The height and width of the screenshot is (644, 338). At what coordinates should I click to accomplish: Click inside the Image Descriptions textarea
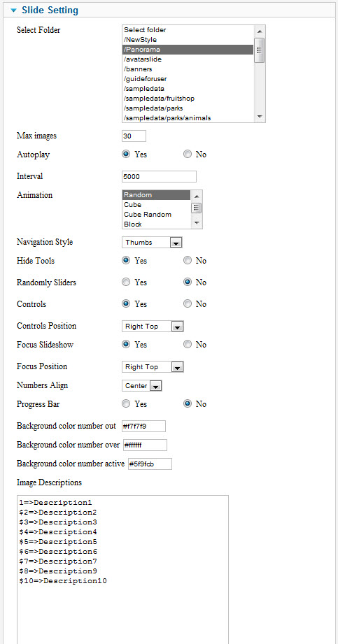122,569
